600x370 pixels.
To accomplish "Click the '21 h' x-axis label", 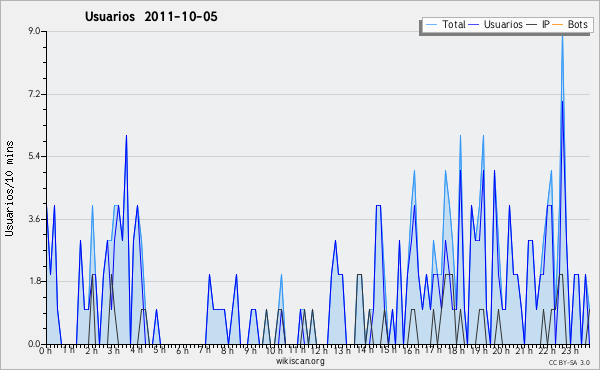I will (x=524, y=350).
